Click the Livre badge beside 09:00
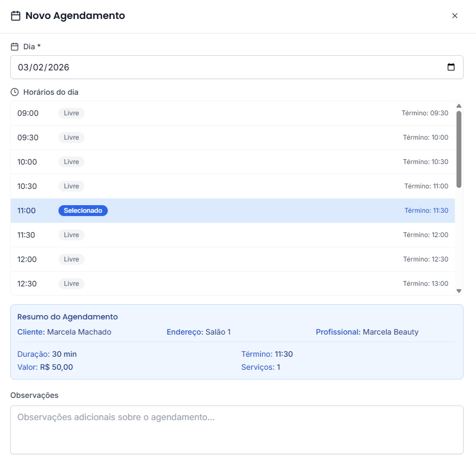Viewport: 476px width, 458px height. [x=71, y=113]
